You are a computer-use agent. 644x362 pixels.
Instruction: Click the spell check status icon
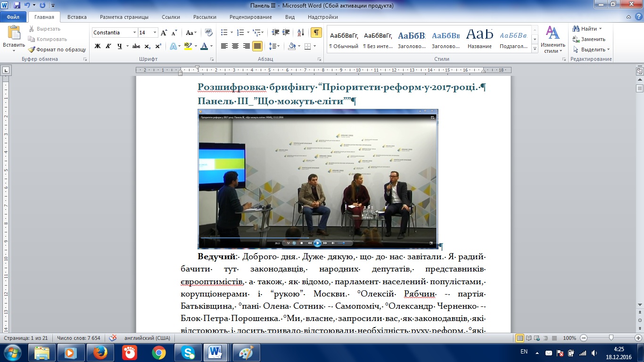point(113,338)
